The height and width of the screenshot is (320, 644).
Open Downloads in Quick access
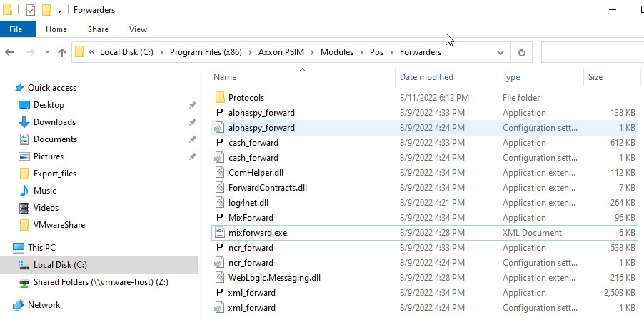point(54,122)
